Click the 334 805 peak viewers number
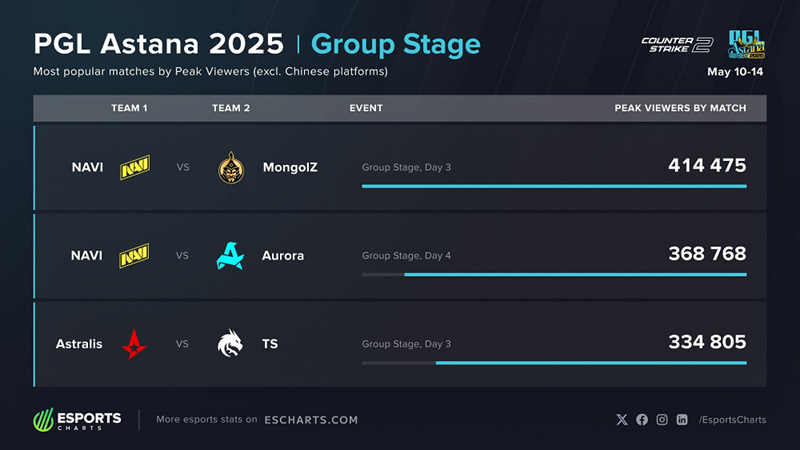800x450 pixels. [707, 342]
